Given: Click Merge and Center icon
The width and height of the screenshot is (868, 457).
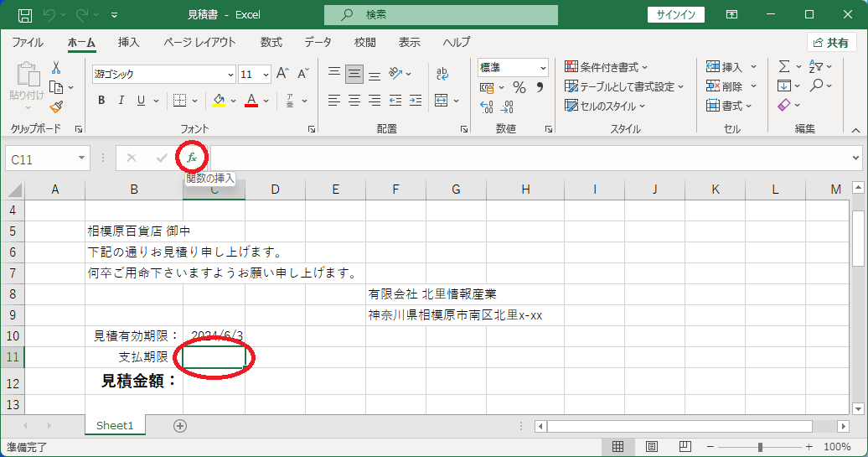Looking at the screenshot, I should pyautogui.click(x=442, y=101).
